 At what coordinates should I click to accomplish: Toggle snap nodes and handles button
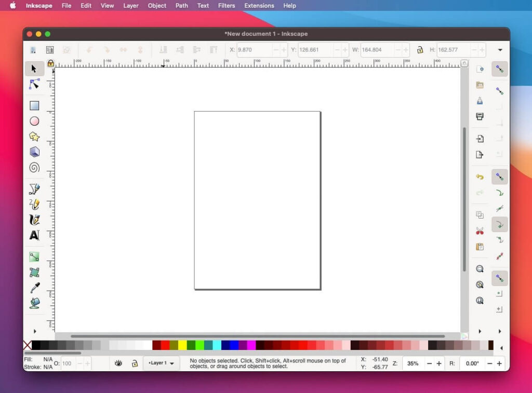pos(500,177)
